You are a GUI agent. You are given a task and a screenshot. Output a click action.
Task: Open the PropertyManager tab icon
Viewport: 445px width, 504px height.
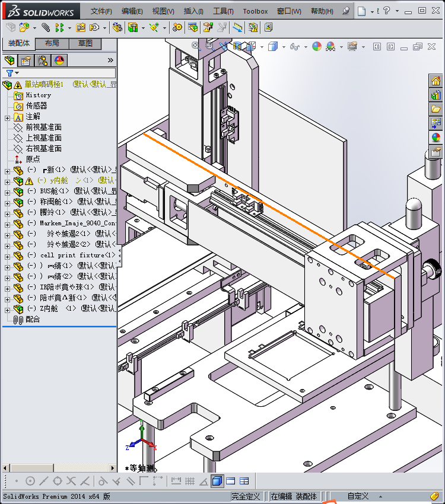(26, 60)
